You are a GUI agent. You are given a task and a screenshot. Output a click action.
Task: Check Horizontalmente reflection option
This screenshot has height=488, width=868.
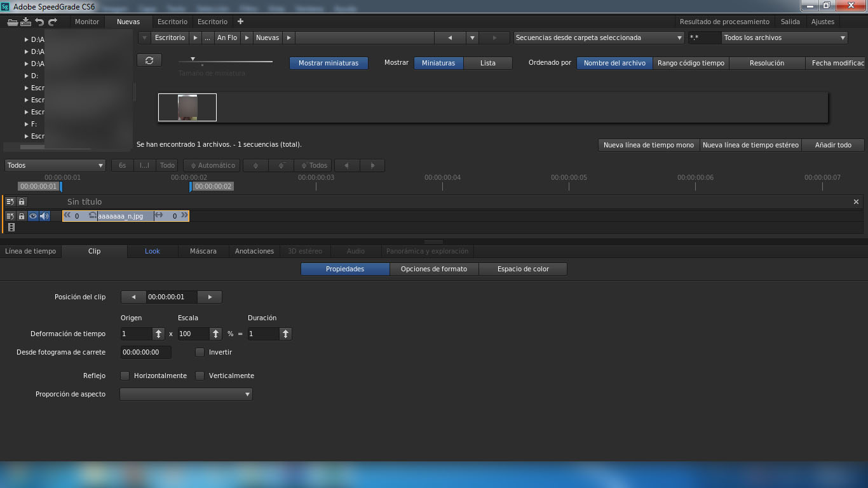pos(125,376)
